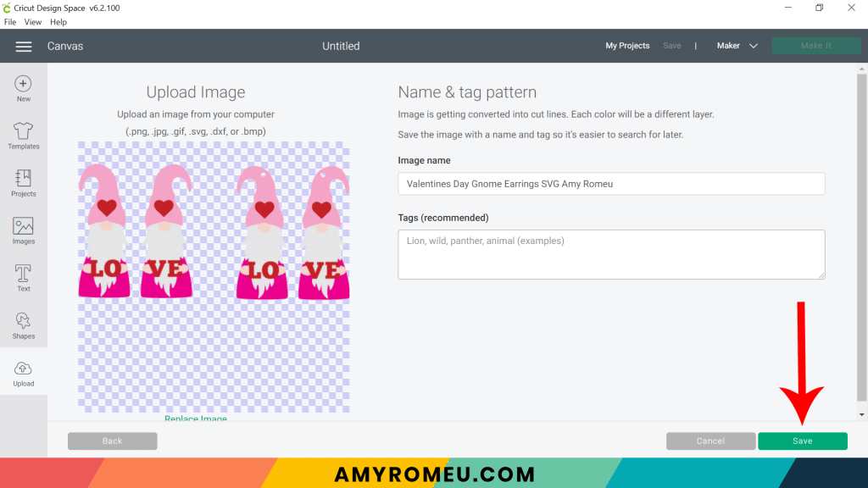Click the Untitled project title
Image resolution: width=868 pixels, height=488 pixels.
click(x=341, y=46)
